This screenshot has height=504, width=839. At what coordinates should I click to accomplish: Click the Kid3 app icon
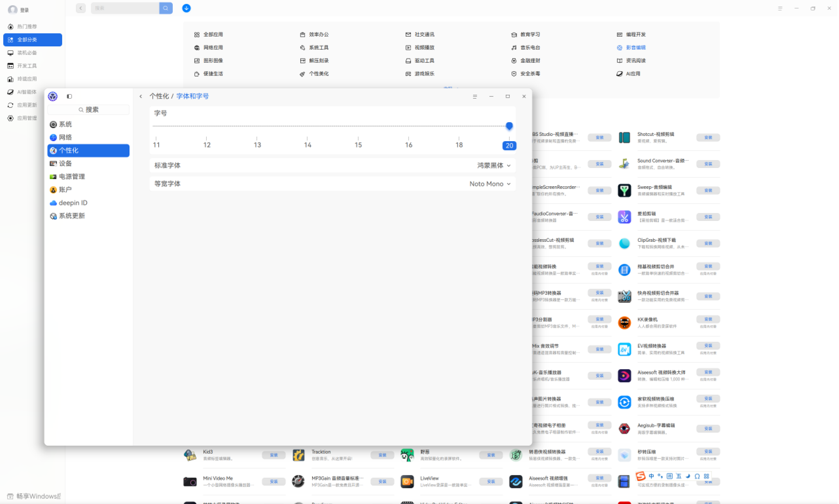(x=190, y=455)
